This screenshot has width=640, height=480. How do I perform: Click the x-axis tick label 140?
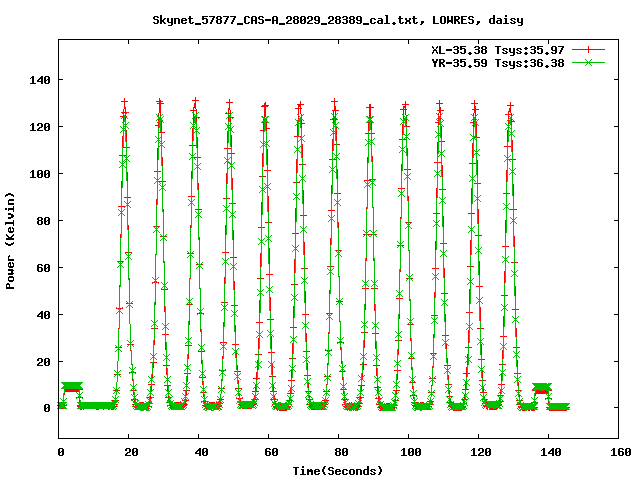pos(551,452)
